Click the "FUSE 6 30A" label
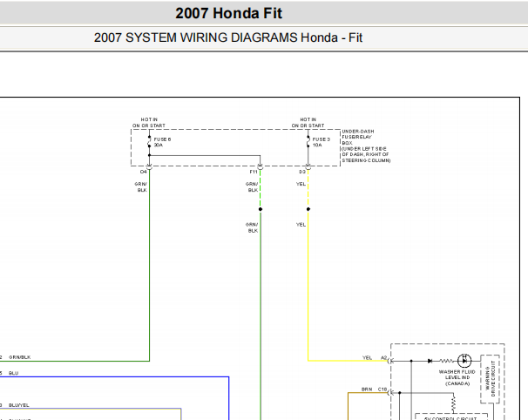The image size is (528, 420). (162, 142)
